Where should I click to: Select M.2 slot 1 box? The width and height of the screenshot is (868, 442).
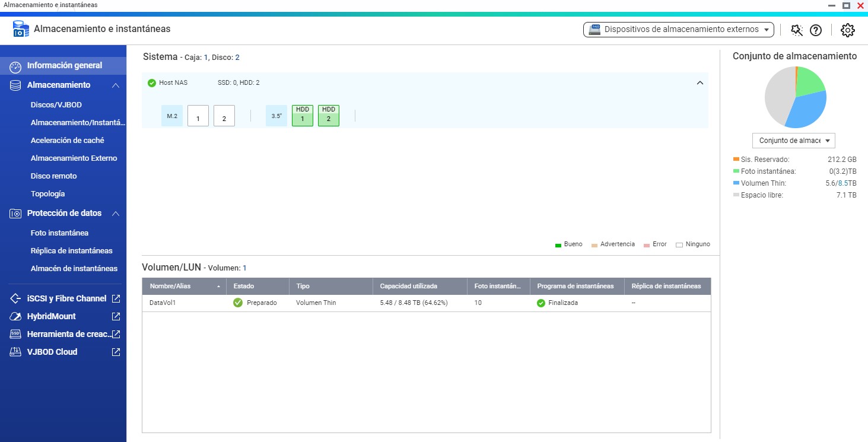[198, 116]
